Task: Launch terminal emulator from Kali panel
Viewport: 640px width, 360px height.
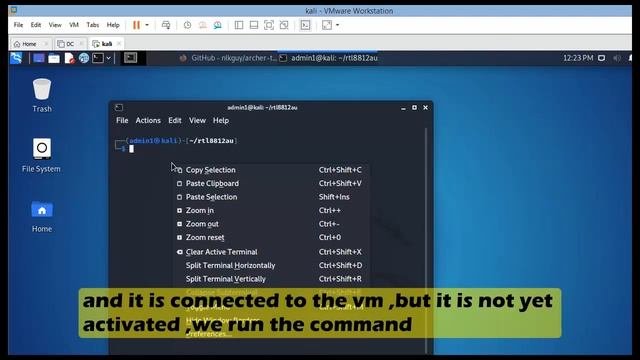Action: 98,58
